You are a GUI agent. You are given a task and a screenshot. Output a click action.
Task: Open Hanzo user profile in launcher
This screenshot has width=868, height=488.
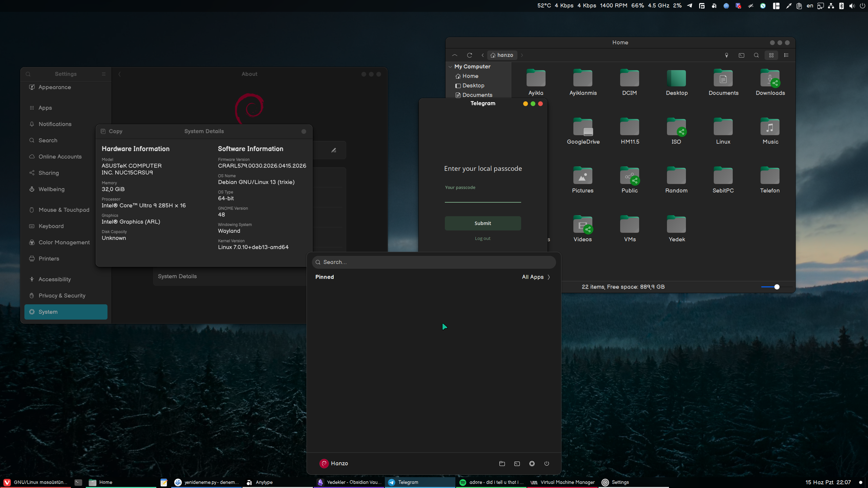[x=334, y=464]
